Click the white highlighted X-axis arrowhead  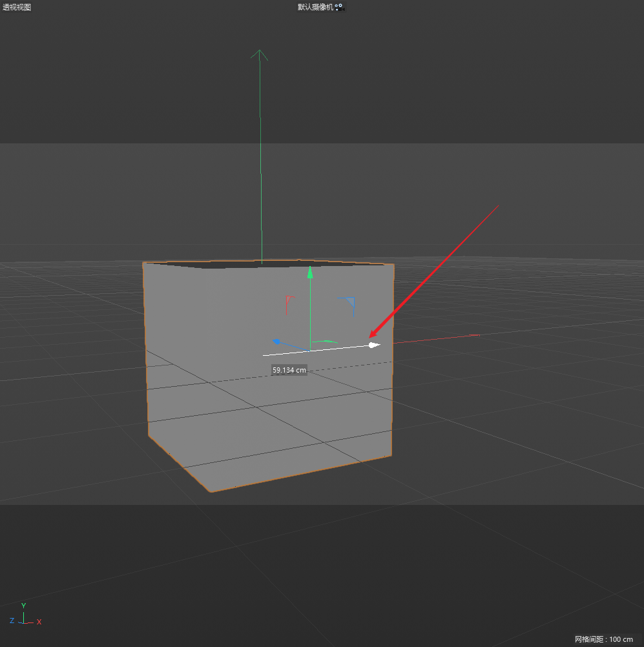[x=374, y=345]
